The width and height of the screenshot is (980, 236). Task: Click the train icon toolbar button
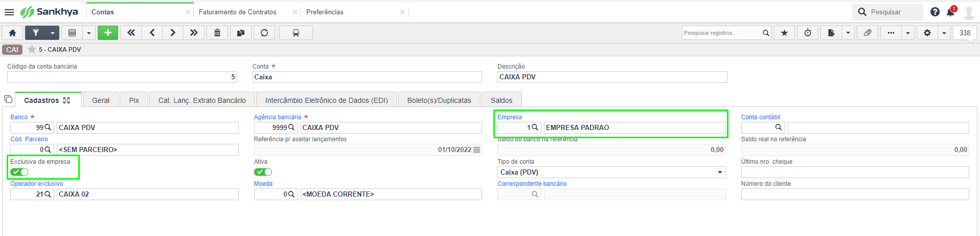tap(295, 33)
